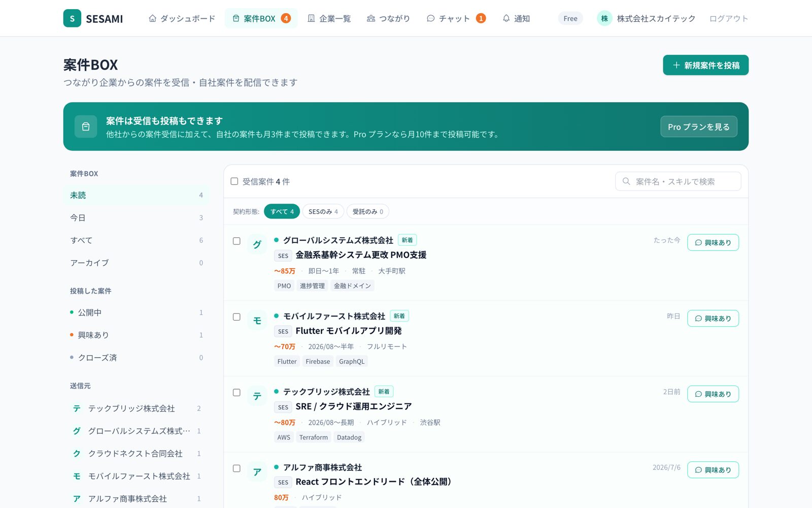
Task: Show クローズ済 posted cases
Action: click(136, 358)
